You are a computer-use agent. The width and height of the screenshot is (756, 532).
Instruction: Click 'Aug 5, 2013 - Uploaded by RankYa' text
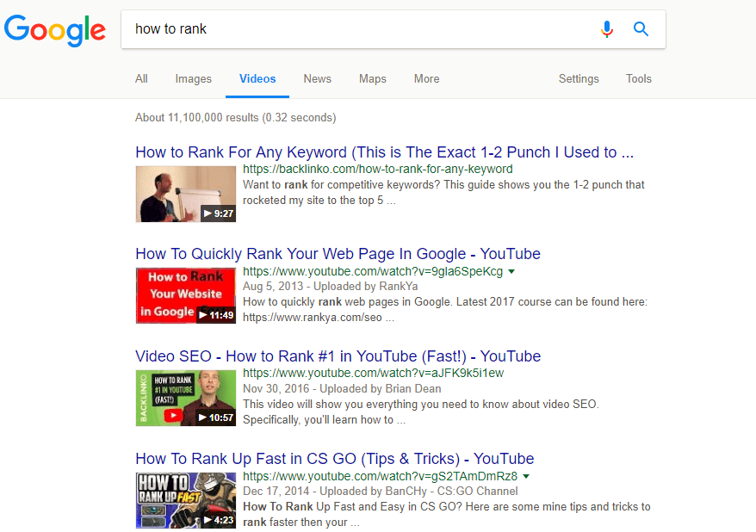331,287
